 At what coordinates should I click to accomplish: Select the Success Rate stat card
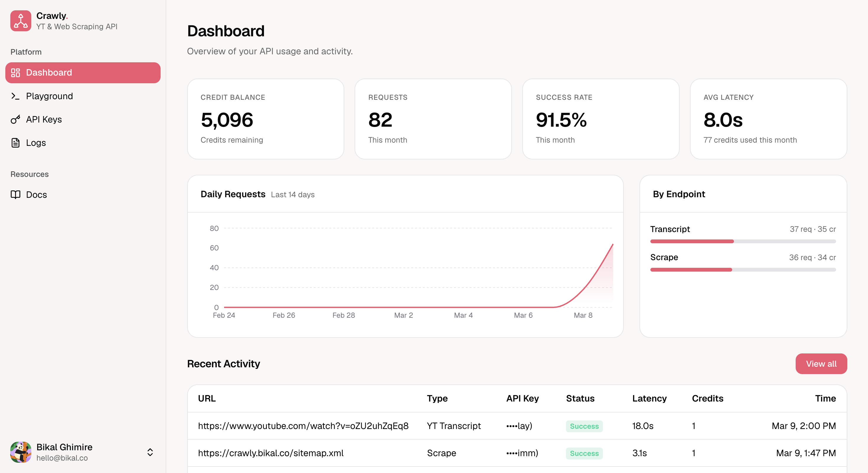tap(601, 119)
